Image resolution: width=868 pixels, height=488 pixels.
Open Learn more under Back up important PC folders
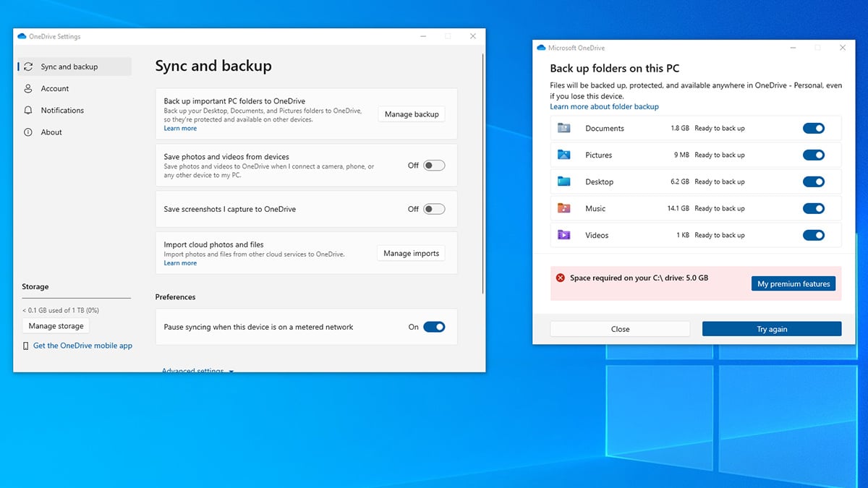[180, 129]
